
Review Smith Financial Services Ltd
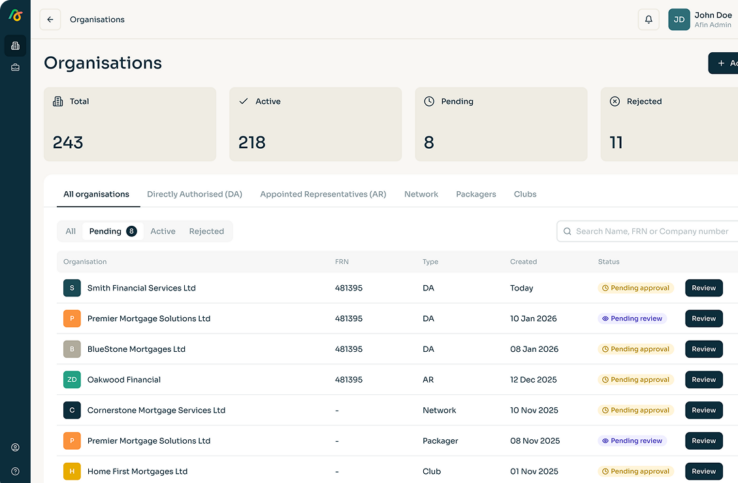tap(704, 288)
